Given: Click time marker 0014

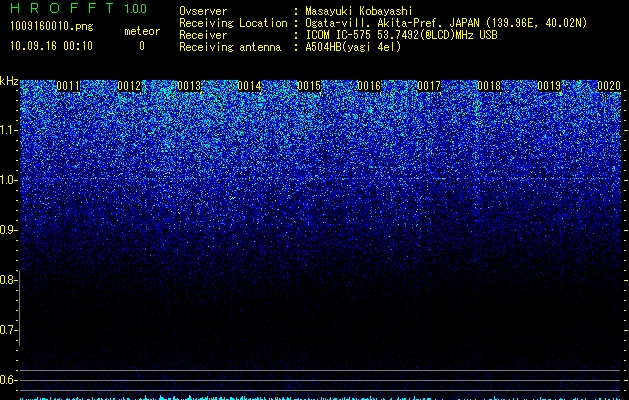Looking at the screenshot, I should (249, 86).
